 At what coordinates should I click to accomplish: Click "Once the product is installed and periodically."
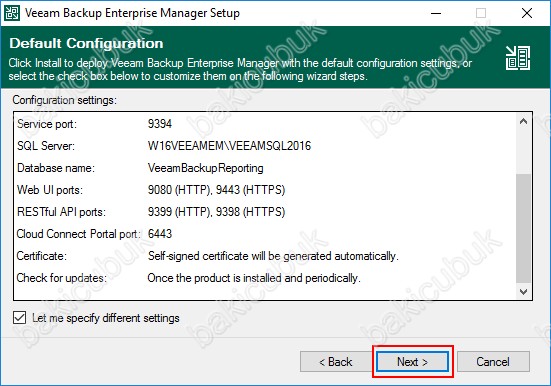tap(254, 278)
